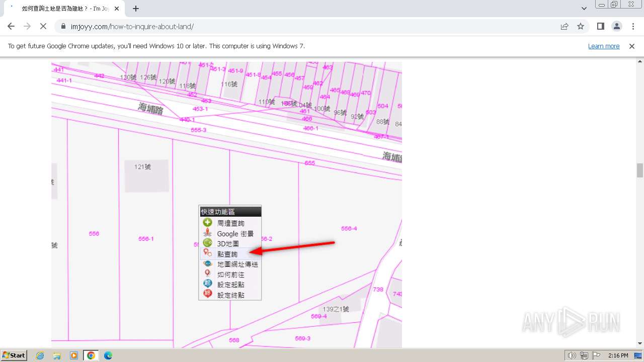Open Chrome's three-dot menu
The width and height of the screenshot is (644, 362).
[633, 26]
